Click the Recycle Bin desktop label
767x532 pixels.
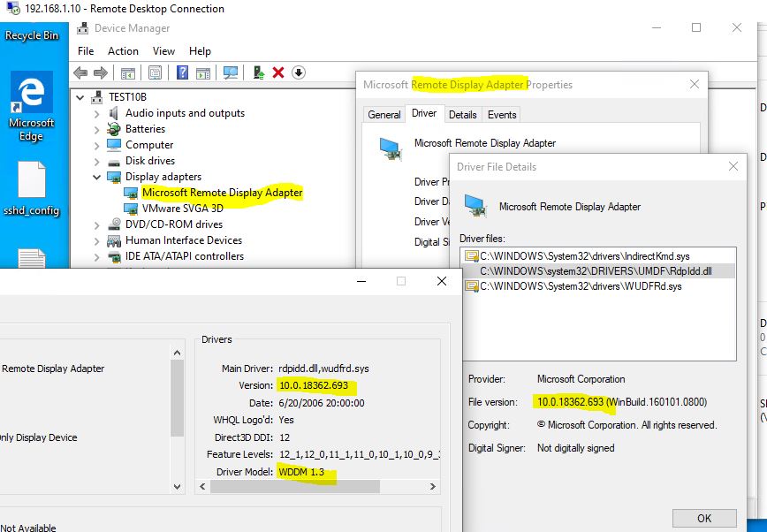(x=32, y=35)
